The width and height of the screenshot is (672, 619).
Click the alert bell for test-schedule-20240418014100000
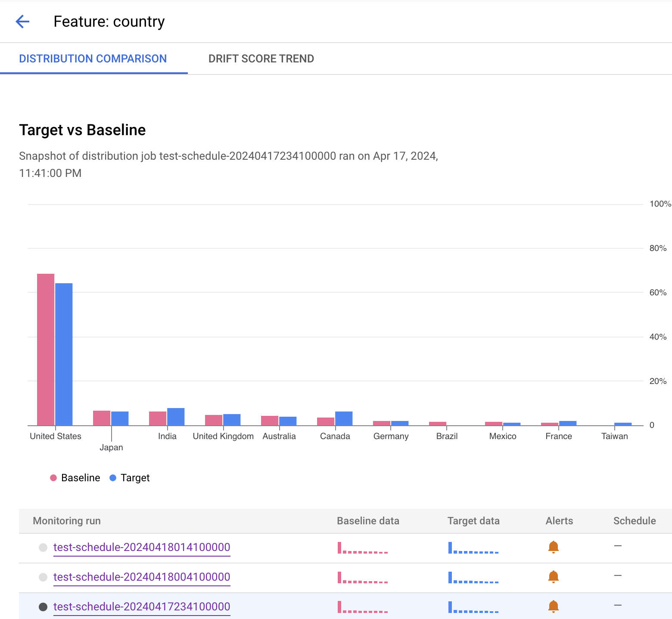(554, 548)
